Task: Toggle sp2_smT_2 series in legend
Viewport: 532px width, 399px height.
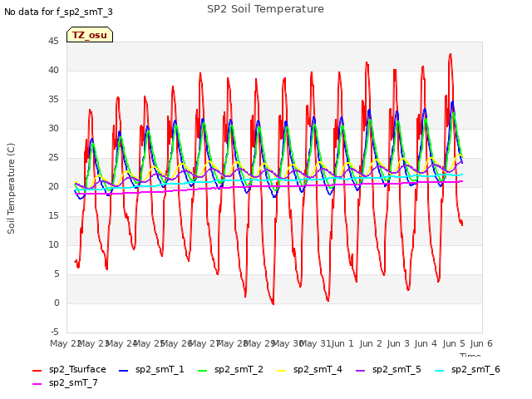Action: pos(230,369)
